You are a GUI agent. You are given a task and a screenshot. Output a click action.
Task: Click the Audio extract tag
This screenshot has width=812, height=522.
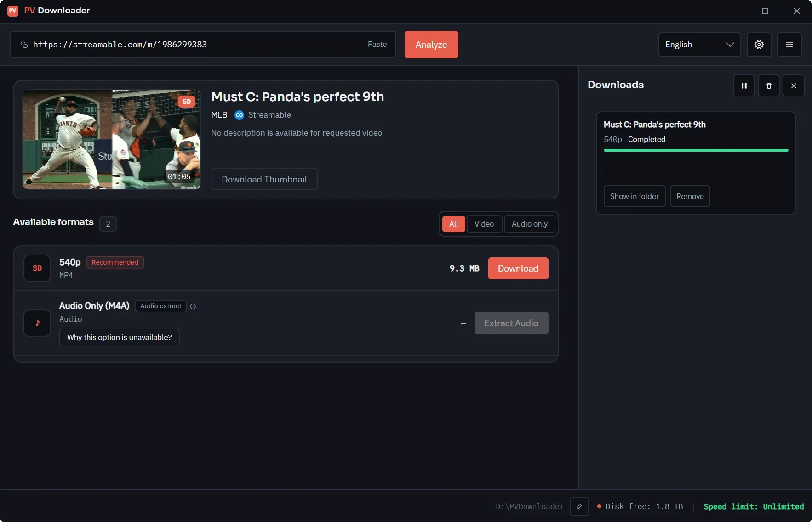pos(161,306)
